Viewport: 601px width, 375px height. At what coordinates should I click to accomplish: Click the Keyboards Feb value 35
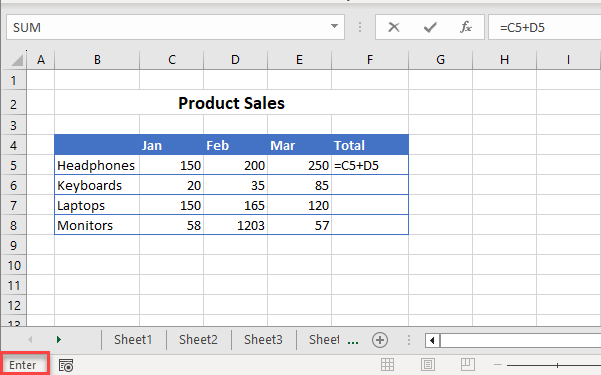(235, 185)
